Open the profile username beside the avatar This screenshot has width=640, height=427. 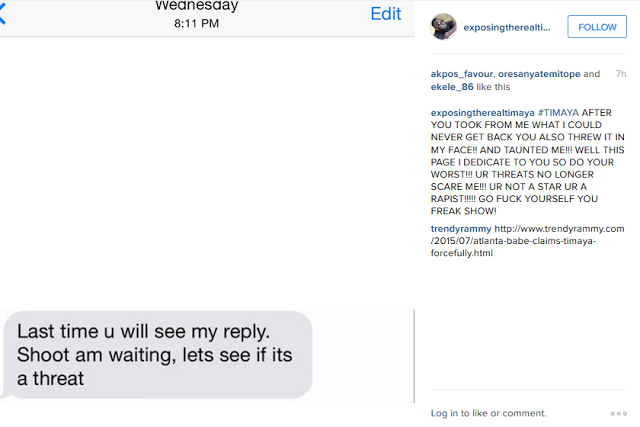click(x=507, y=27)
